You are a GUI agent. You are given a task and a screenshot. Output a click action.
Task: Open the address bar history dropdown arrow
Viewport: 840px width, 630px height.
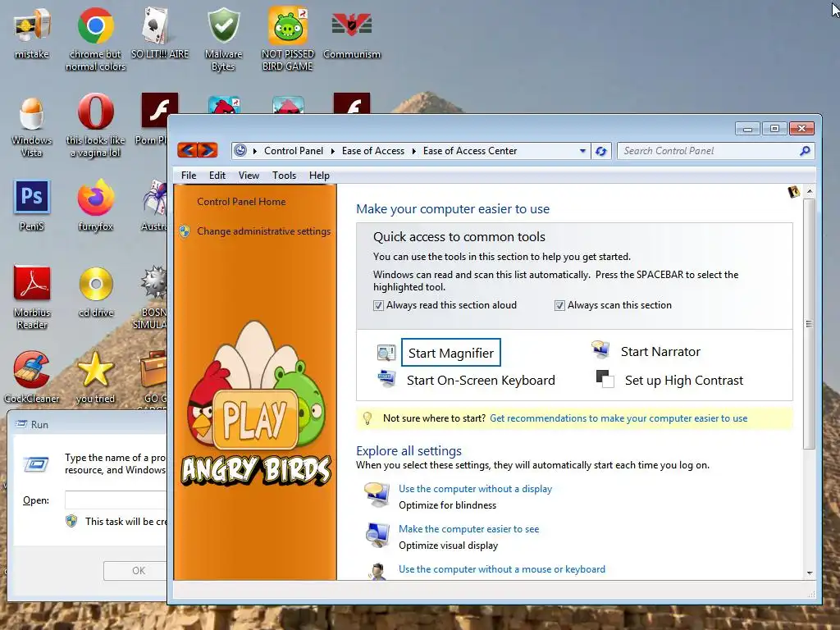[x=582, y=151]
